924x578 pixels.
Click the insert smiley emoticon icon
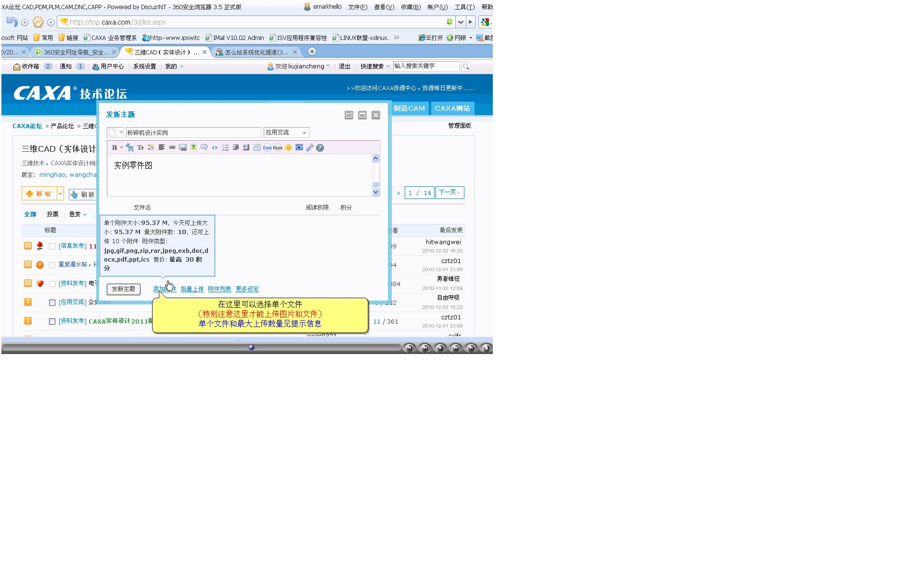(x=288, y=147)
